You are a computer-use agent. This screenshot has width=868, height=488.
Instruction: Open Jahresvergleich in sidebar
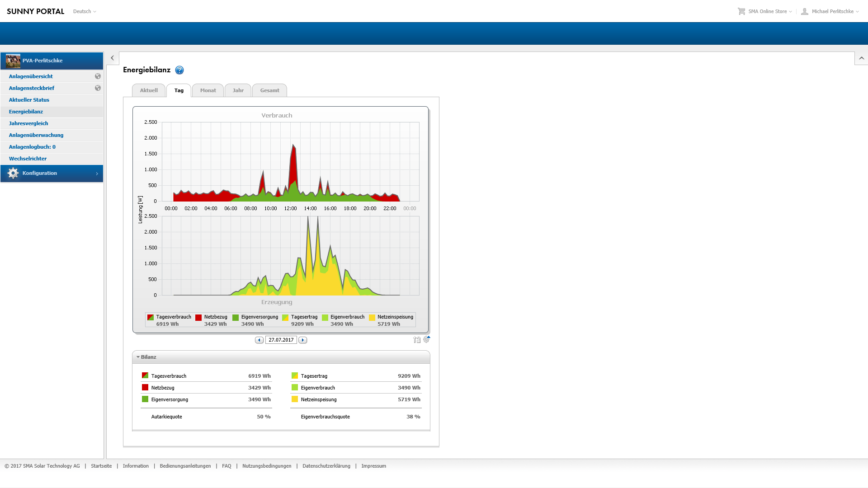point(28,123)
